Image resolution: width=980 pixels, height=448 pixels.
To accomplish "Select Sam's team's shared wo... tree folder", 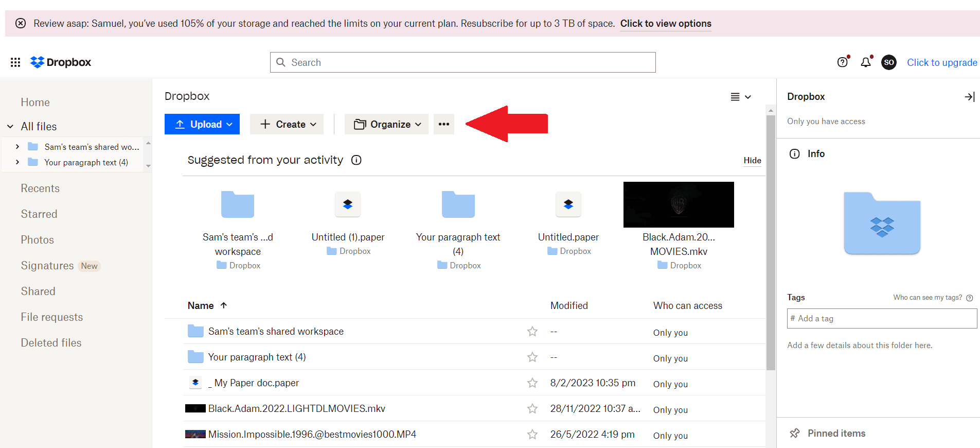I will (92, 147).
